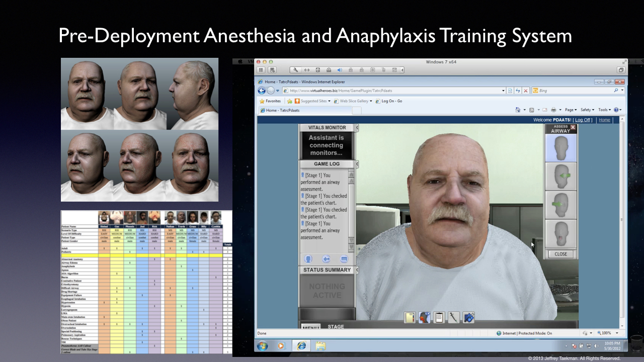Click the search magnifier button
This screenshot has width=644, height=362.
tap(616, 90)
